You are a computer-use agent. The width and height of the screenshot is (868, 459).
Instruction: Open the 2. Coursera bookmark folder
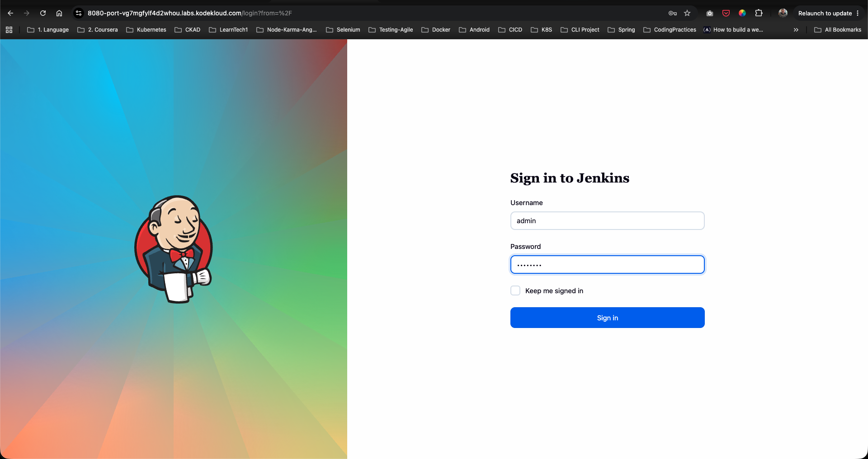tap(98, 30)
